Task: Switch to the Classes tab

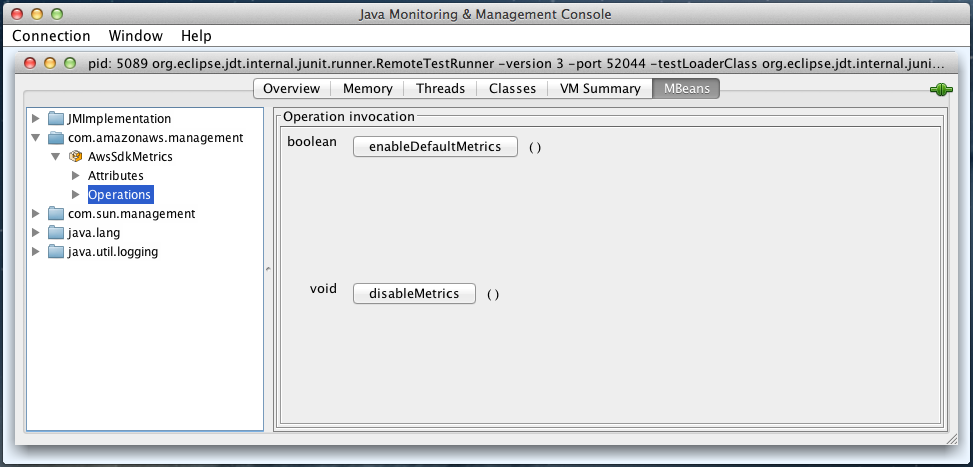Action: click(512, 89)
